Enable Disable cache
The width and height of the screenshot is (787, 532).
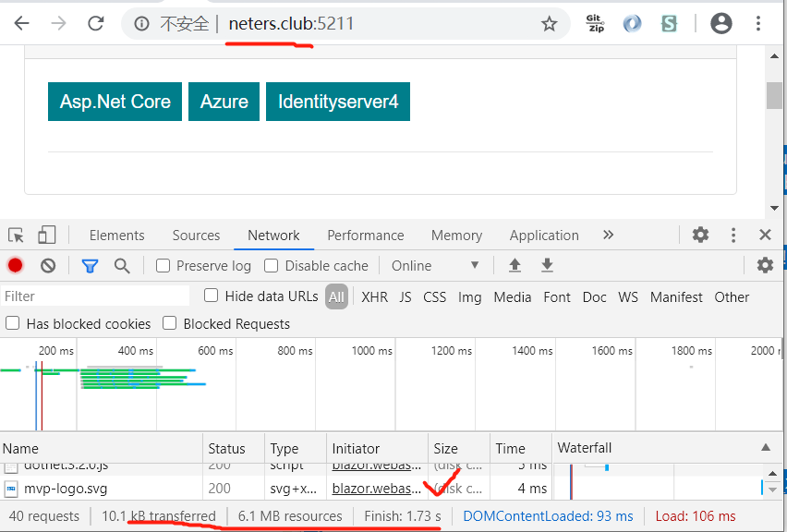click(x=271, y=265)
